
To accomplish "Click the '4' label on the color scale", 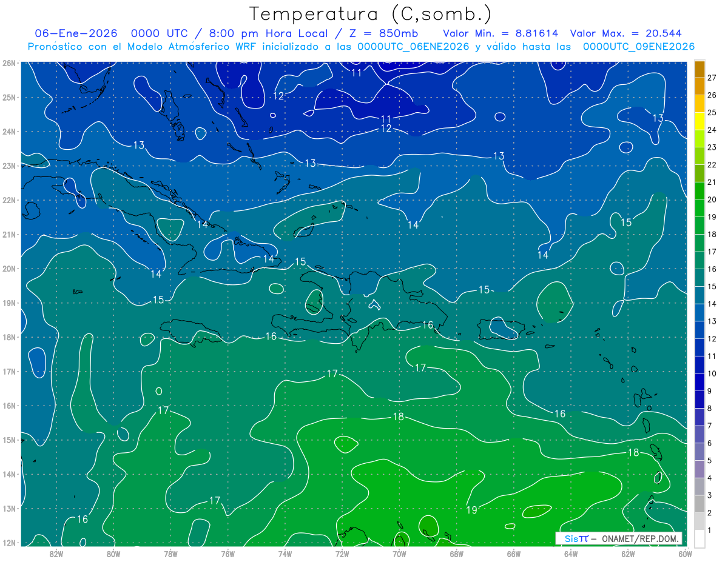I will point(710,478).
